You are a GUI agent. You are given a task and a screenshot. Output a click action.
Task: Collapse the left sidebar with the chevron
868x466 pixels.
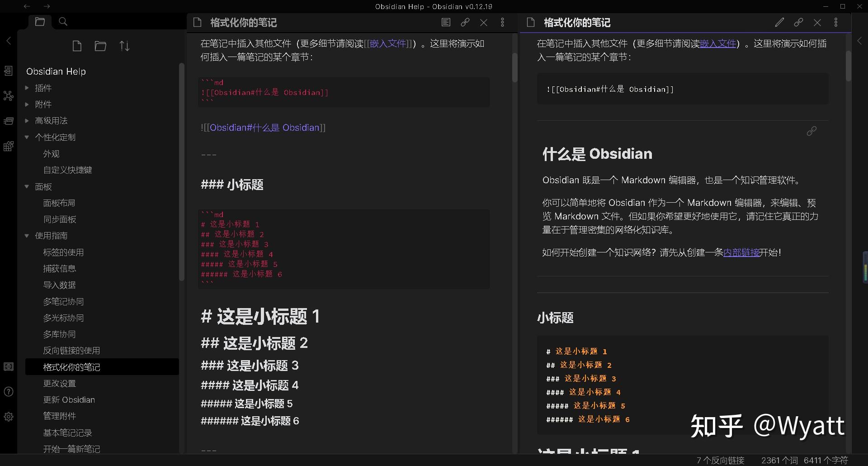pos(8,41)
